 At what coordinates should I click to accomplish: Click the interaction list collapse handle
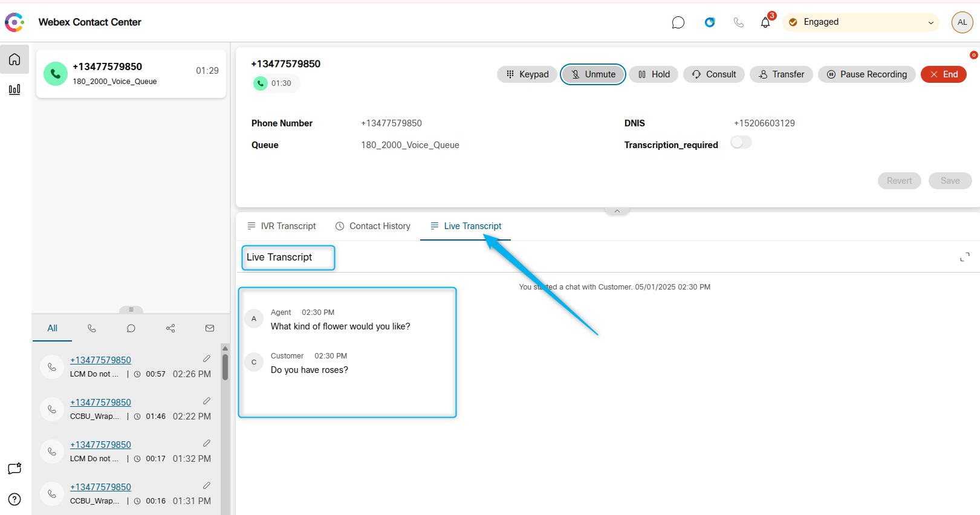(x=131, y=309)
